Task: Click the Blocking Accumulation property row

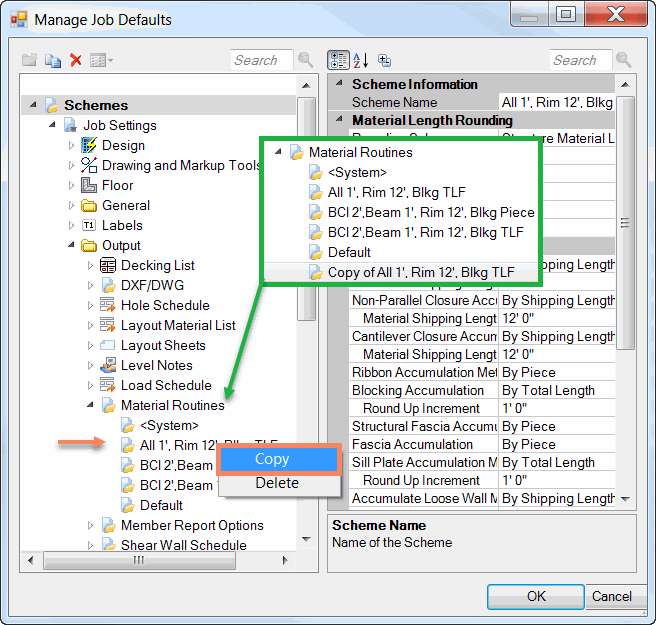Action: [482, 390]
